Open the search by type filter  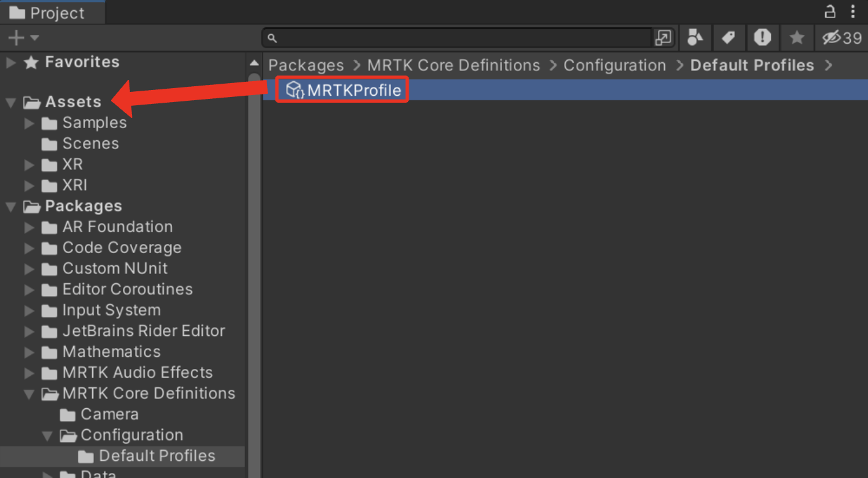click(695, 38)
